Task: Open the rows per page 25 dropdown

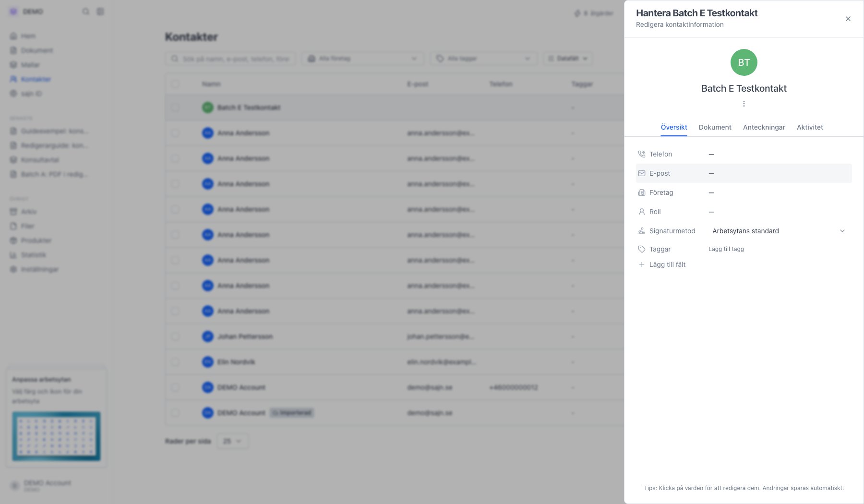Action: [x=232, y=441]
